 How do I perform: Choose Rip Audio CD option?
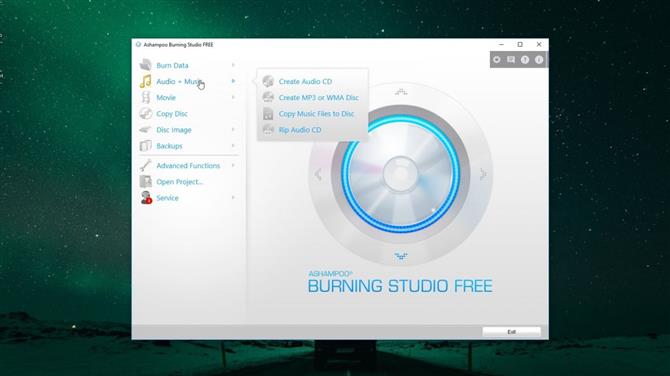[300, 130]
